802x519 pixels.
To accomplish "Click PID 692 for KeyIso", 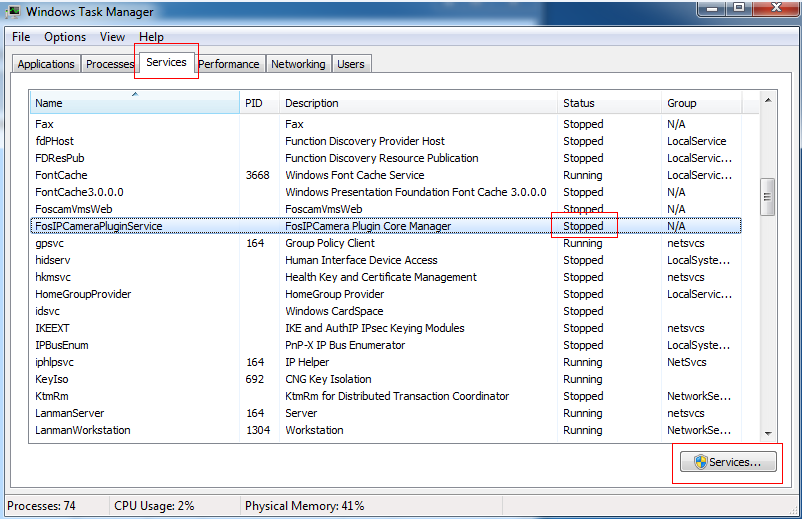I will coord(255,379).
